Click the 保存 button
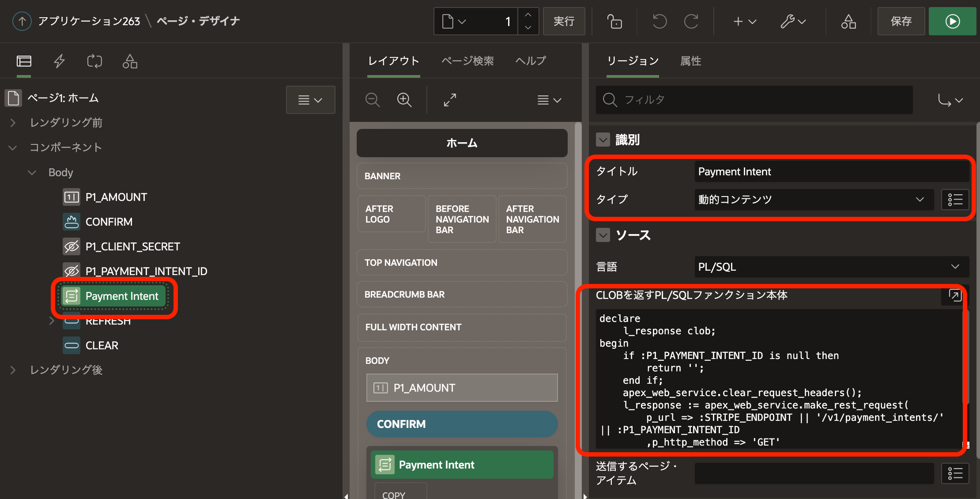 (x=901, y=21)
